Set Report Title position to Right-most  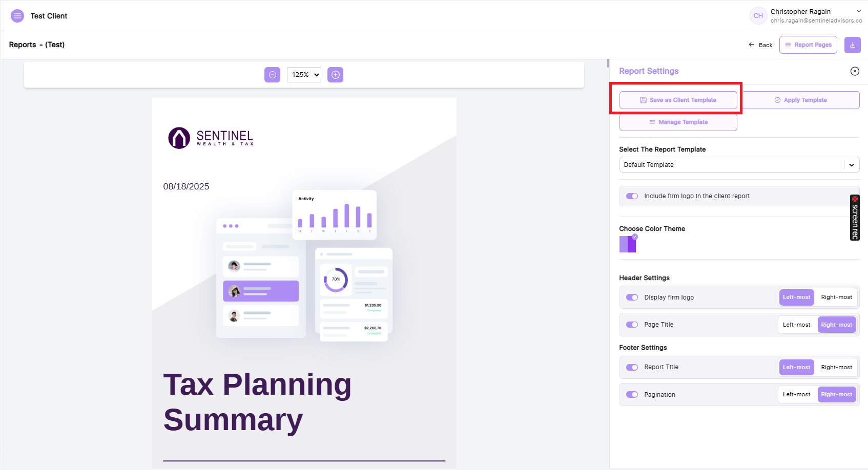836,367
